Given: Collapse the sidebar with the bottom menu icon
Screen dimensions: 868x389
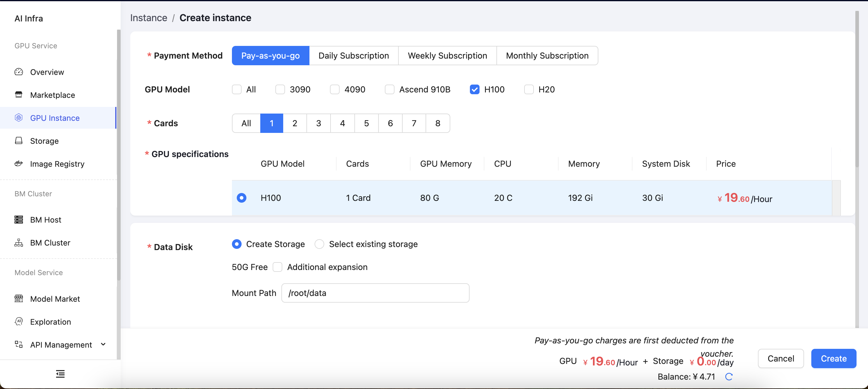Looking at the screenshot, I should (x=60, y=374).
